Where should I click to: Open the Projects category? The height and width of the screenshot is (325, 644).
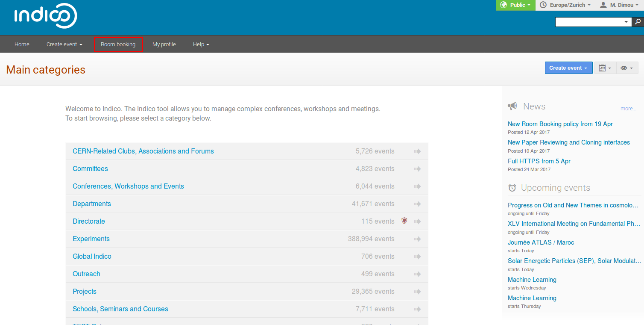pyautogui.click(x=85, y=292)
